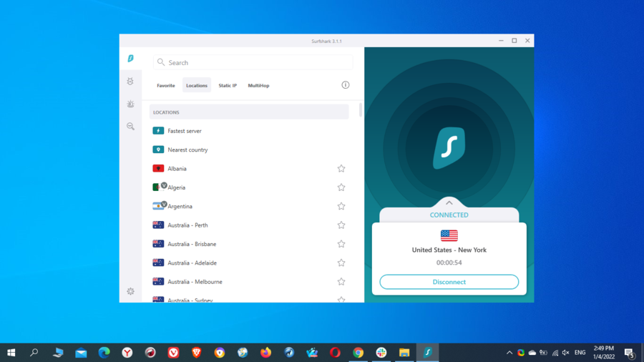Open CleanWeb bug icon in sidebar
This screenshot has width=644, height=362.
[x=130, y=82]
